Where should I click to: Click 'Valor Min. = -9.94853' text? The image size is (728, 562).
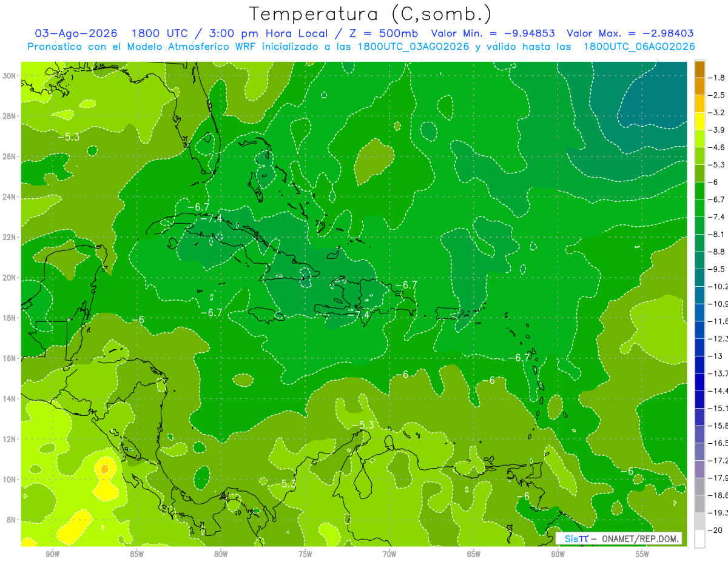click(x=493, y=33)
